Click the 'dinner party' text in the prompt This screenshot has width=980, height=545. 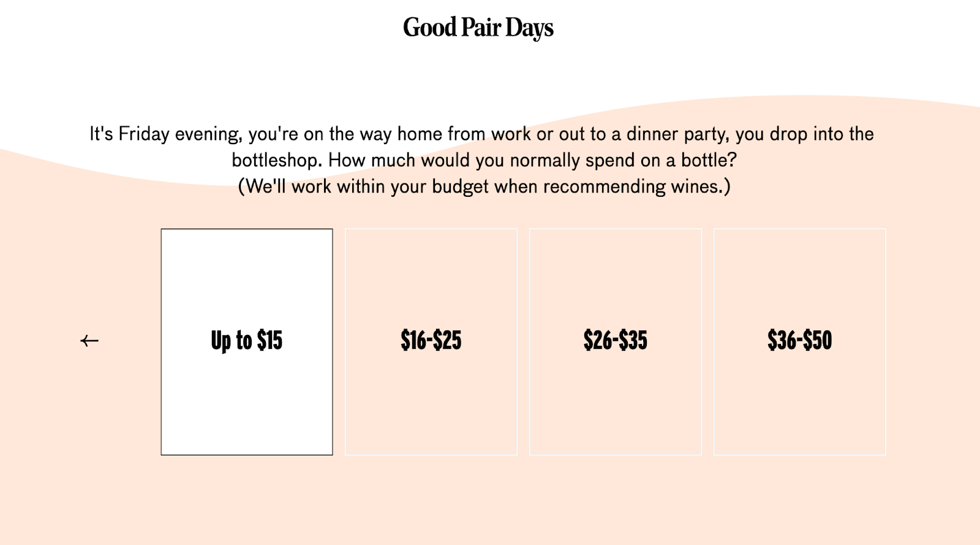coord(677,134)
